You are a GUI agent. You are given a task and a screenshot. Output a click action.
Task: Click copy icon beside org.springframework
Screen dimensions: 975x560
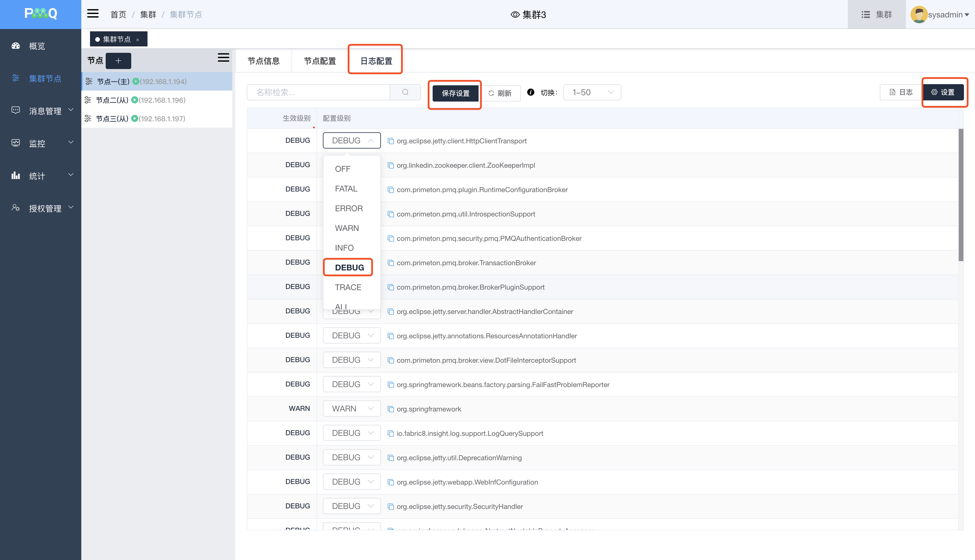(x=391, y=409)
